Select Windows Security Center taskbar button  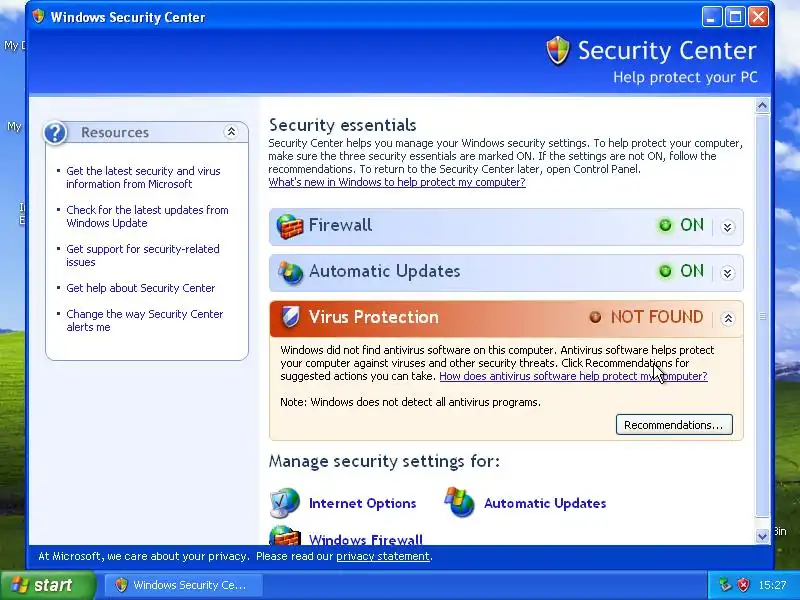184,585
